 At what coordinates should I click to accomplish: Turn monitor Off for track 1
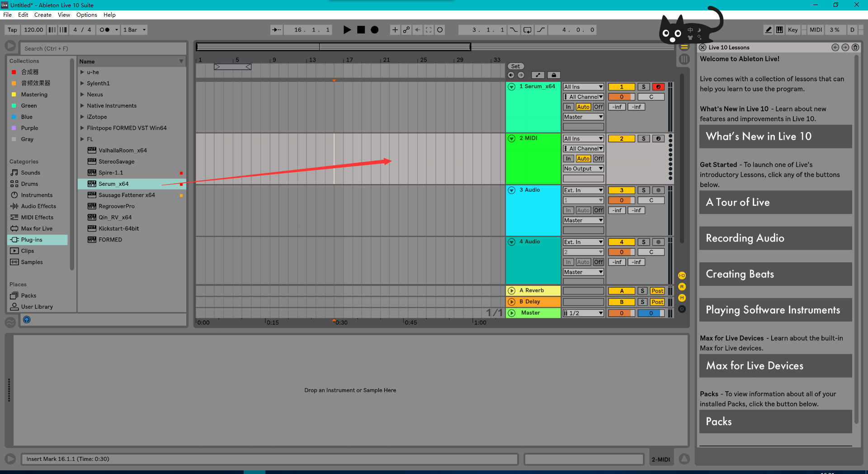point(599,107)
